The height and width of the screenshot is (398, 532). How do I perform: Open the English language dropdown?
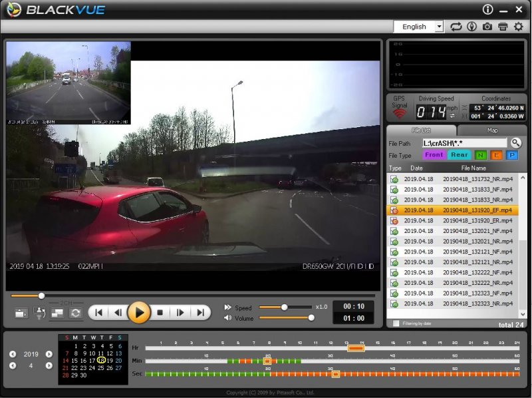[418, 27]
